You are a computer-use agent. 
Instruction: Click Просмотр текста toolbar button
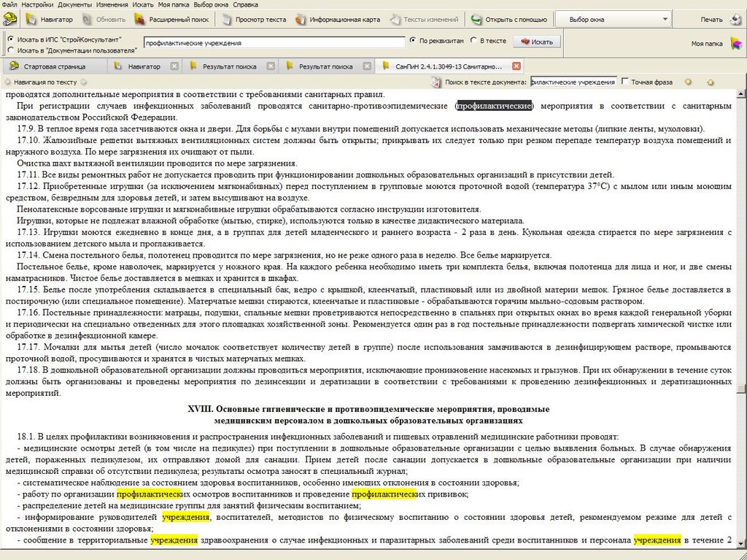(x=255, y=20)
